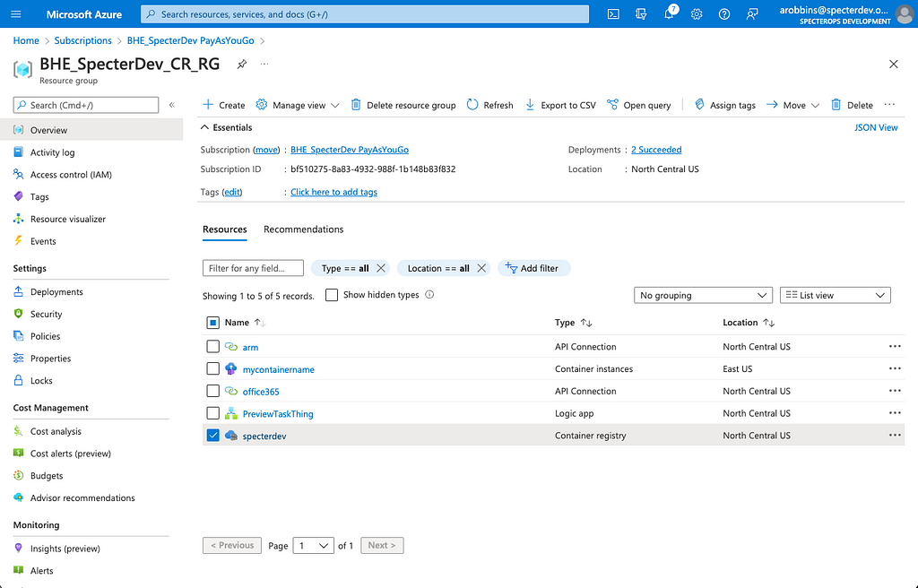The height and width of the screenshot is (588, 918).
Task: Enable Show hidden types checkbox
Action: (332, 295)
